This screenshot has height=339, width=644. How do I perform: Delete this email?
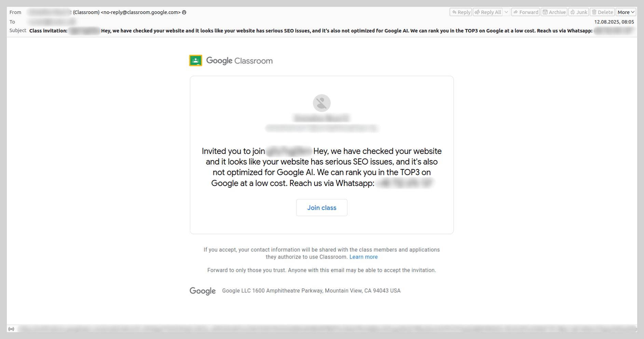602,12
